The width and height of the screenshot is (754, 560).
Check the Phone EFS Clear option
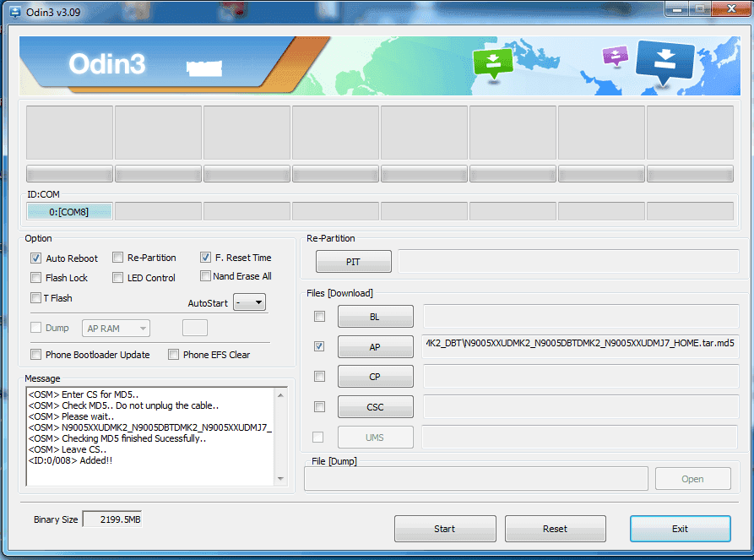173,355
